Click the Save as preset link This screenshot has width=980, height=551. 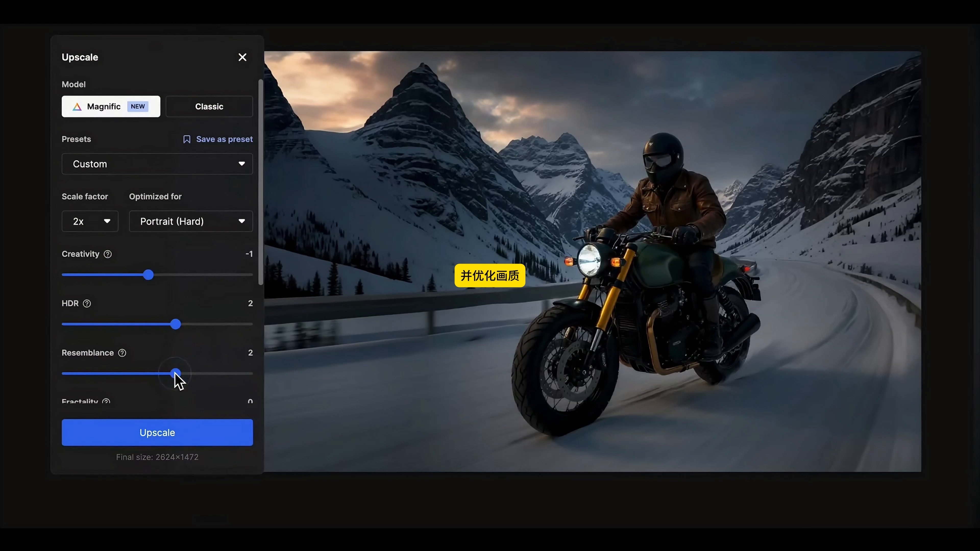click(224, 139)
